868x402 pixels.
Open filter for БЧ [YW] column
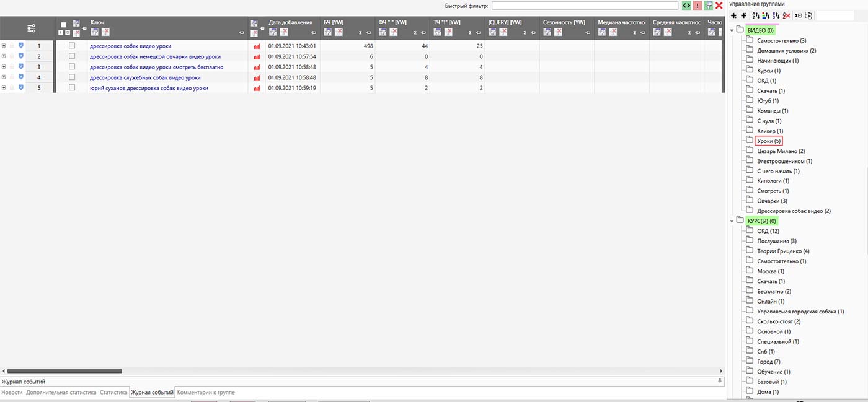(x=327, y=32)
